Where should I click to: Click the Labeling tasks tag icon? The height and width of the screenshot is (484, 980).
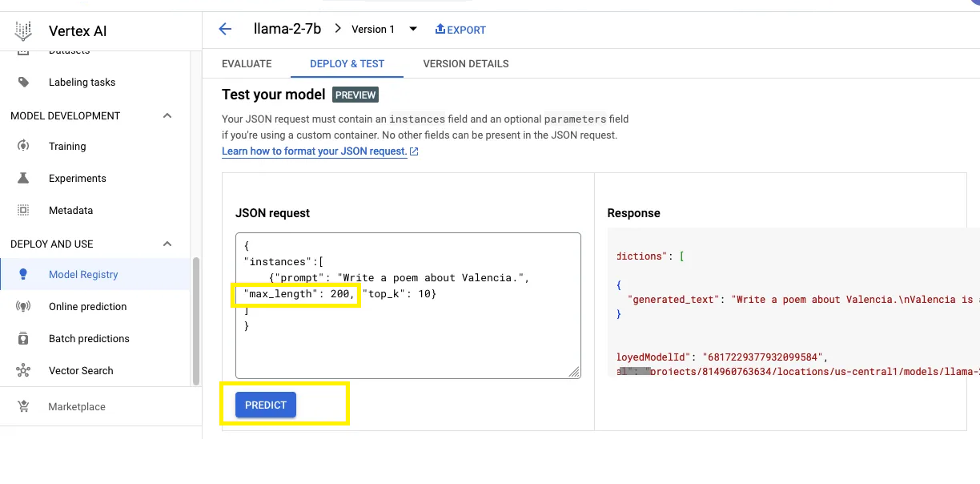23,82
